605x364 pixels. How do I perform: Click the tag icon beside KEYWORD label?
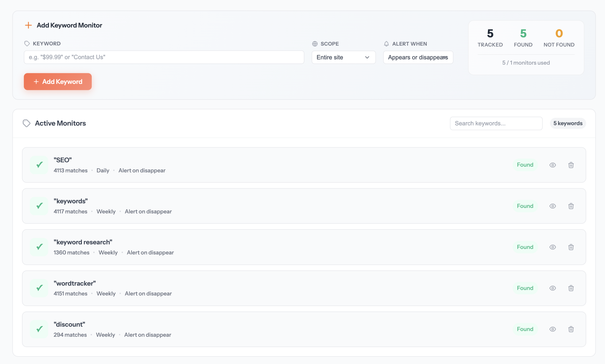[x=27, y=43]
